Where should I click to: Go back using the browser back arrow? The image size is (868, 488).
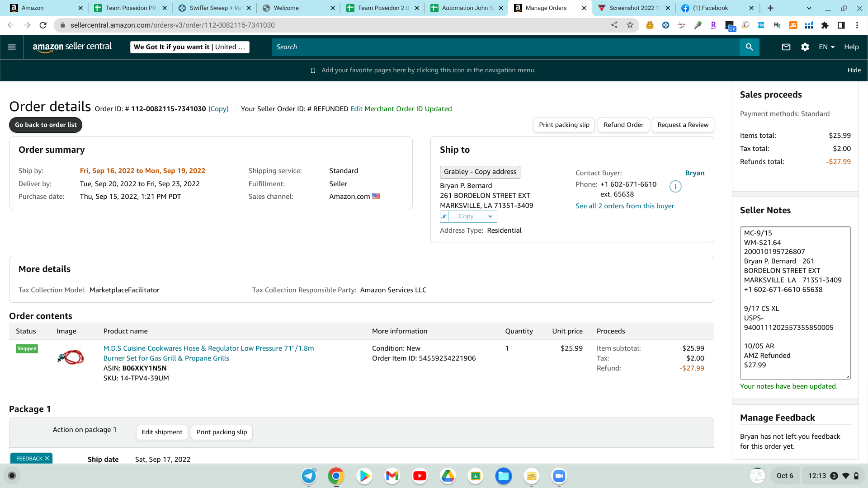pos(11,25)
